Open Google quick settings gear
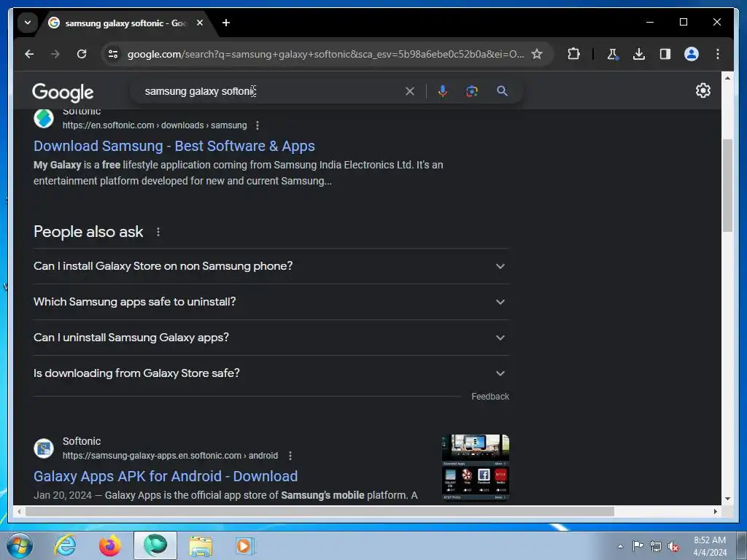 (703, 90)
